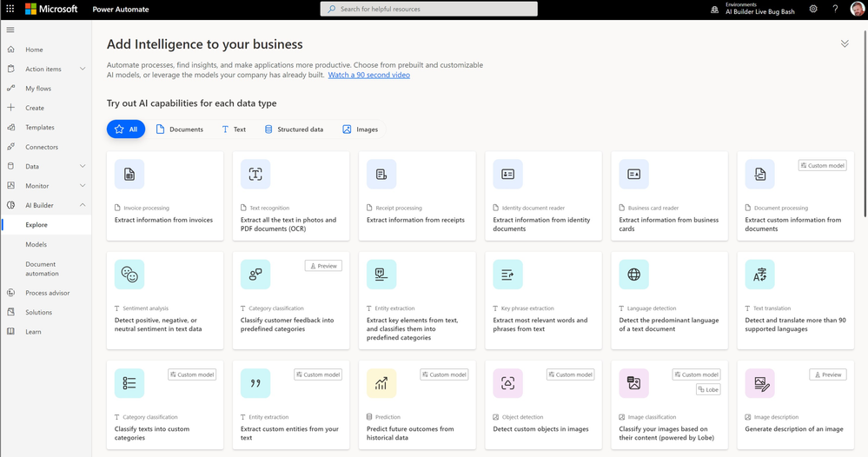Open the user profile avatar

pos(857,9)
